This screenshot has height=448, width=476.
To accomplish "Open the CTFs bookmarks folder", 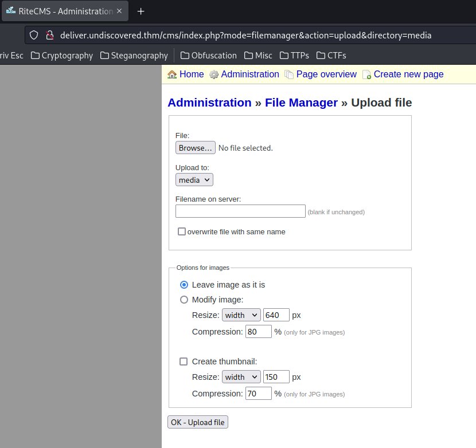I will click(x=331, y=56).
